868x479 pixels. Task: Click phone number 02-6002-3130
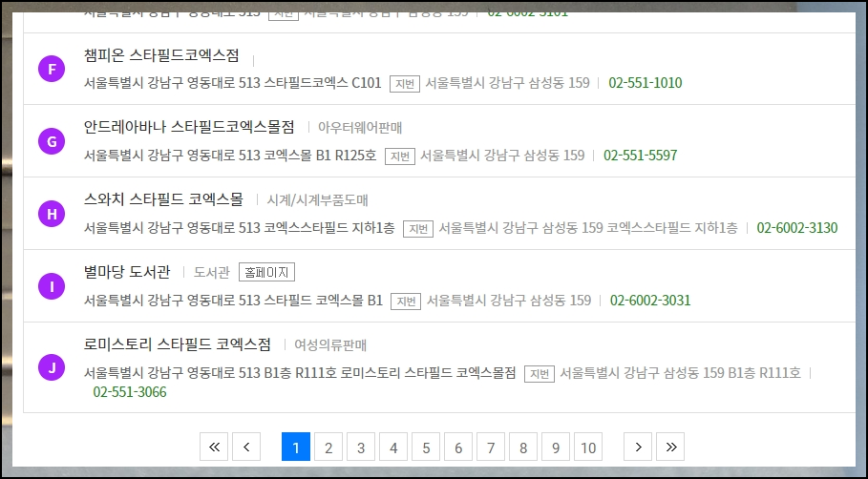pyautogui.click(x=797, y=228)
